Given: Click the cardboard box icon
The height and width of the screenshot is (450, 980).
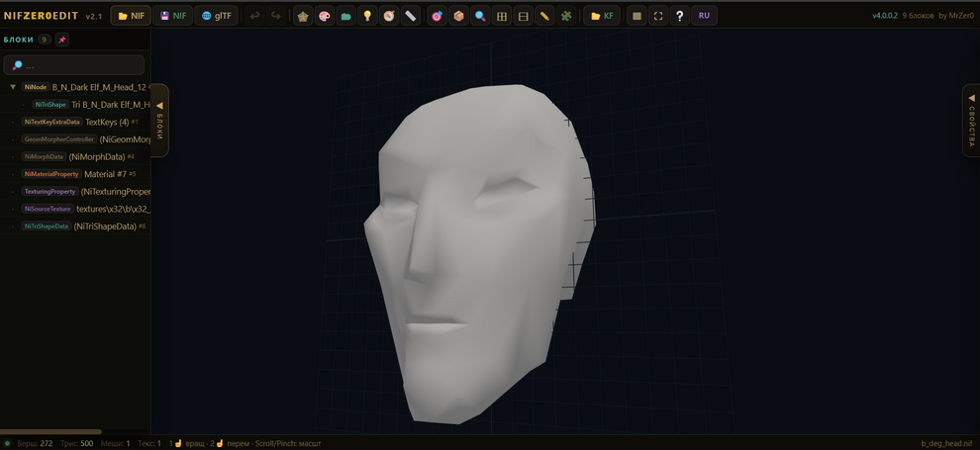Looking at the screenshot, I should click(458, 16).
